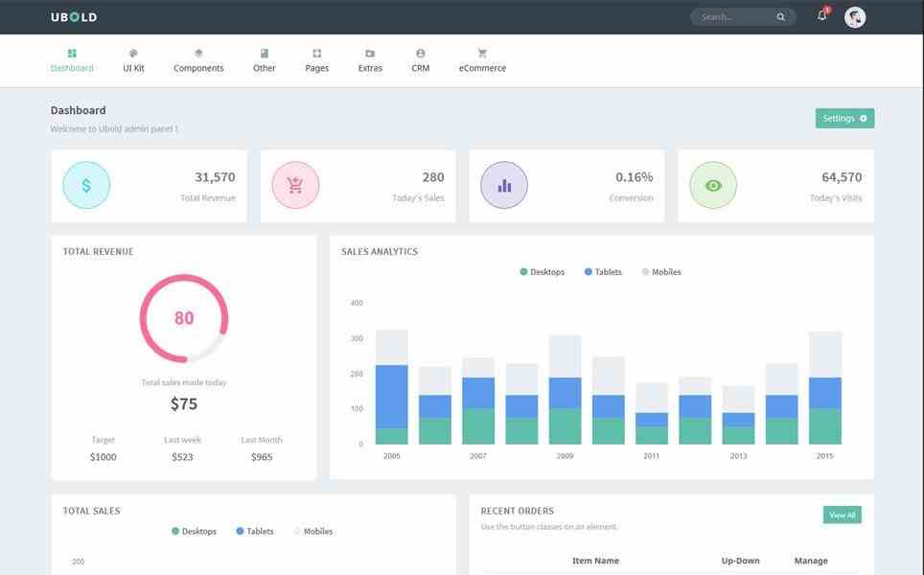Click the green Settings button

844,119
